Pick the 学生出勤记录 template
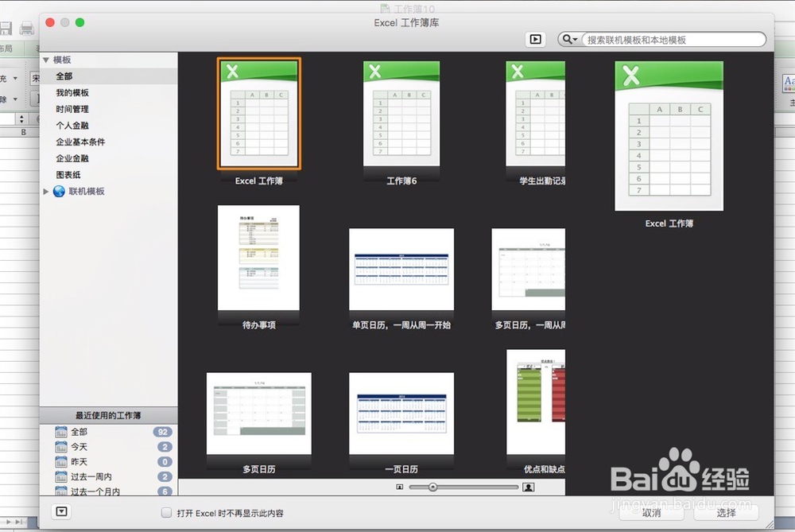 pyautogui.click(x=535, y=114)
